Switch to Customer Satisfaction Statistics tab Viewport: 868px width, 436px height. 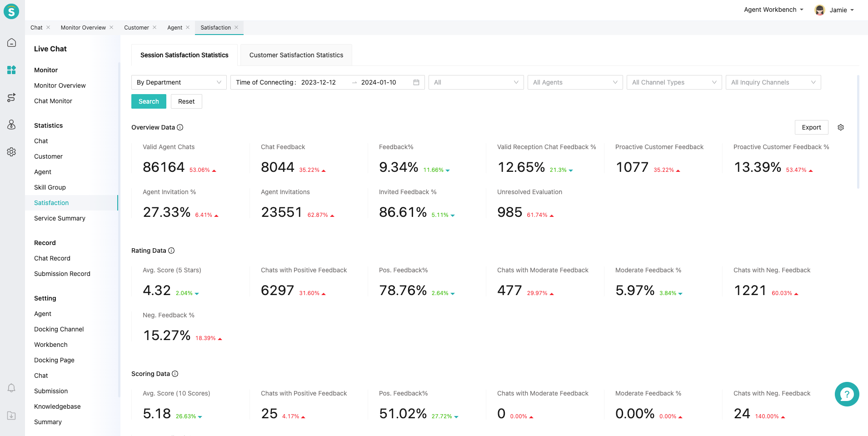(296, 55)
